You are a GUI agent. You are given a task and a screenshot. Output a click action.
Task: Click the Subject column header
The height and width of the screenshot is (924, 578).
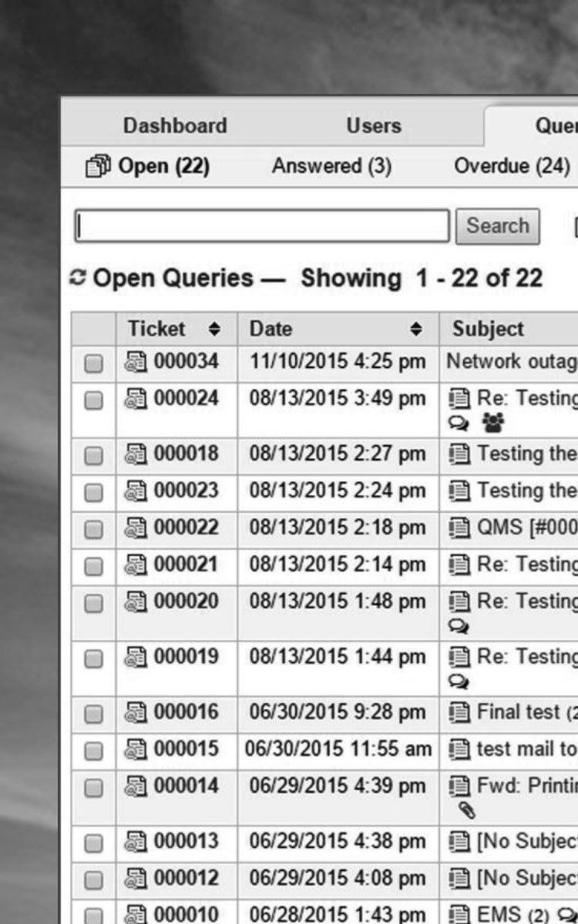(488, 330)
